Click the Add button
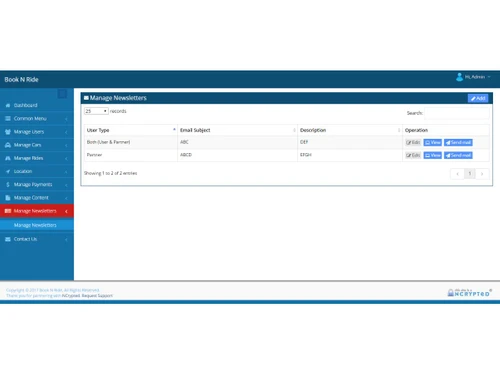Image resolution: width=500 pixels, height=375 pixels. pyautogui.click(x=478, y=98)
